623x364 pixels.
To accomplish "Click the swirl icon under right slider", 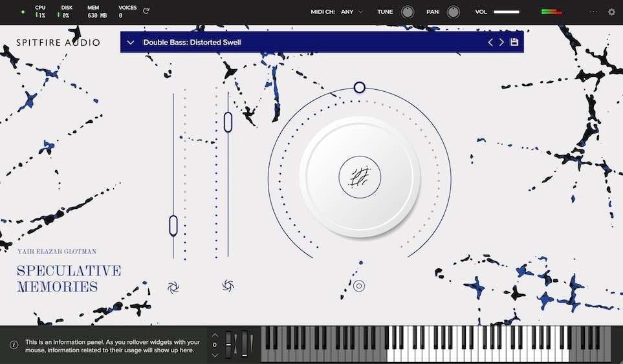I will point(228,285).
